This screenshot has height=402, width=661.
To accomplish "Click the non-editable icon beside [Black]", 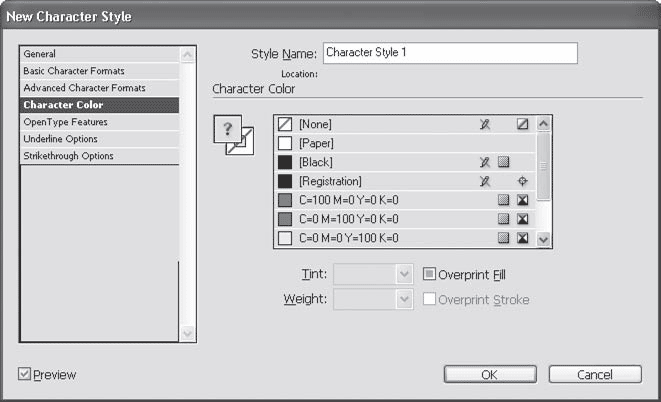I will [x=485, y=162].
